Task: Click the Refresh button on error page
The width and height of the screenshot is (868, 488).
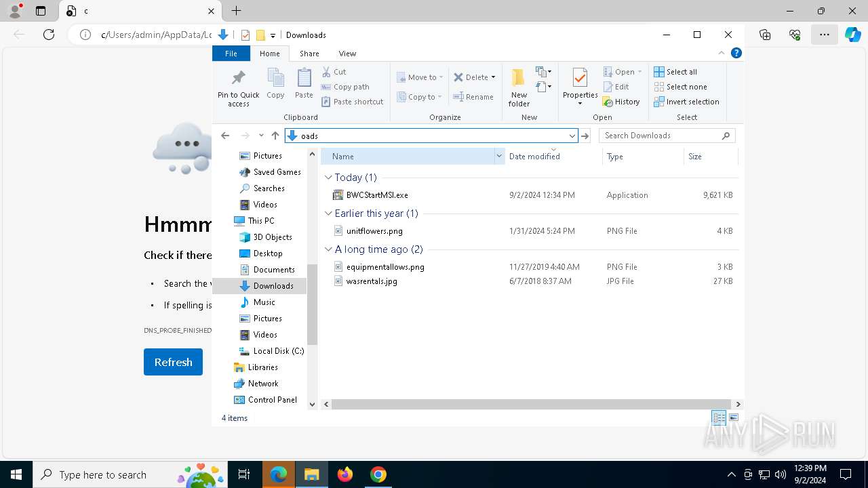Action: (173, 362)
